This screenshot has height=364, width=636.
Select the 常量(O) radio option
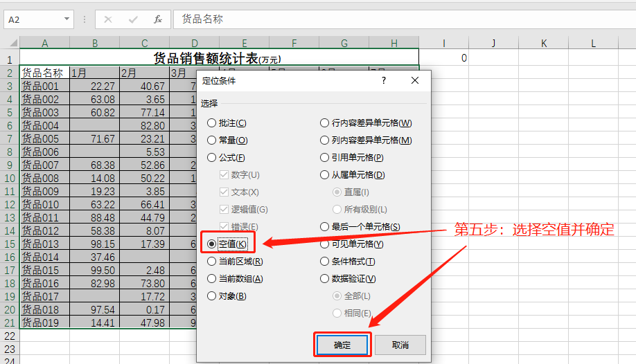pyautogui.click(x=227, y=140)
